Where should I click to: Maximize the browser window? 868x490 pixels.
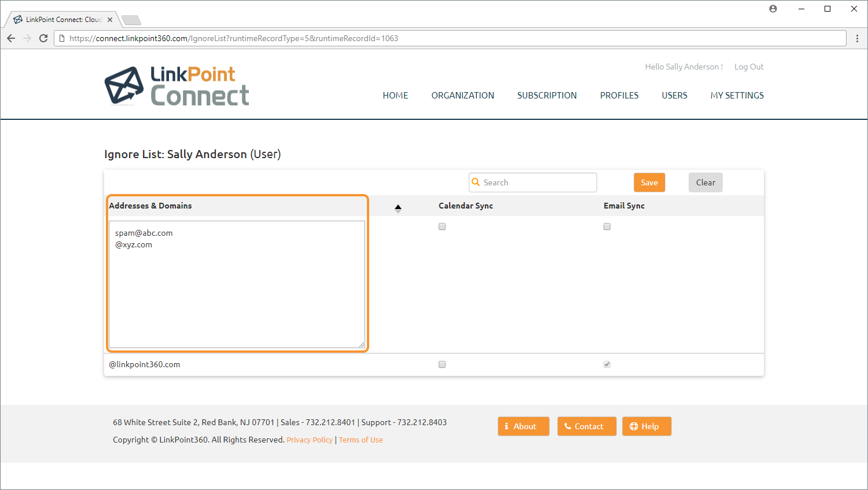827,9
